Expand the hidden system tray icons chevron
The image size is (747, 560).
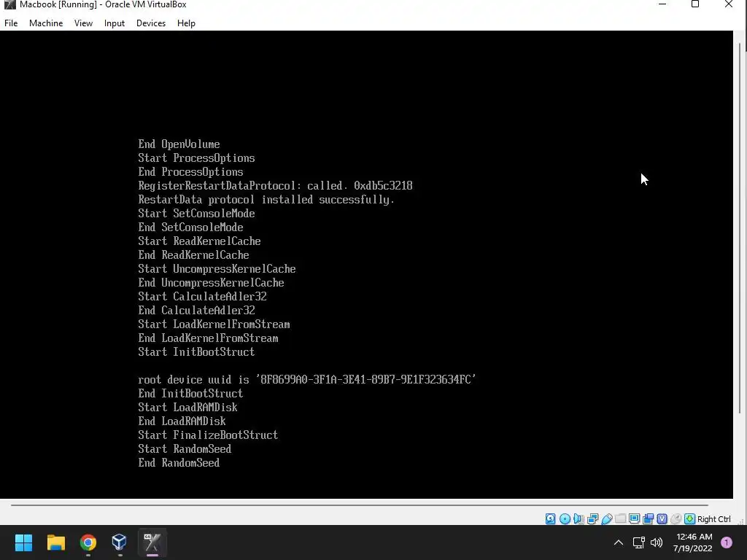click(x=619, y=542)
